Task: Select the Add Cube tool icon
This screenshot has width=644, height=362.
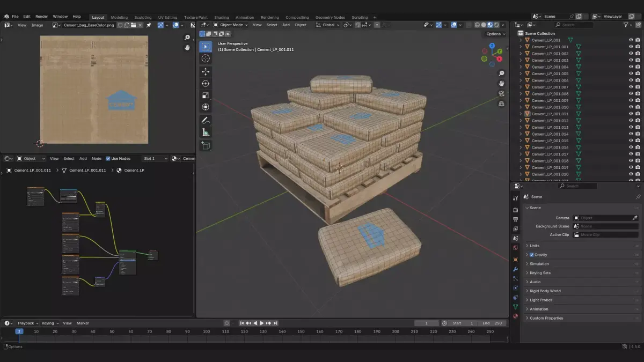Action: 206,145
